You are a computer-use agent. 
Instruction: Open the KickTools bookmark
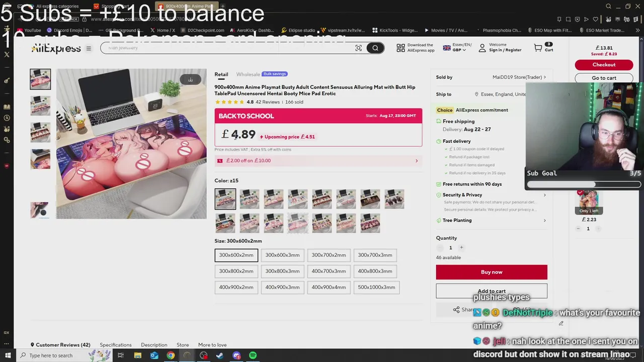pos(395,30)
